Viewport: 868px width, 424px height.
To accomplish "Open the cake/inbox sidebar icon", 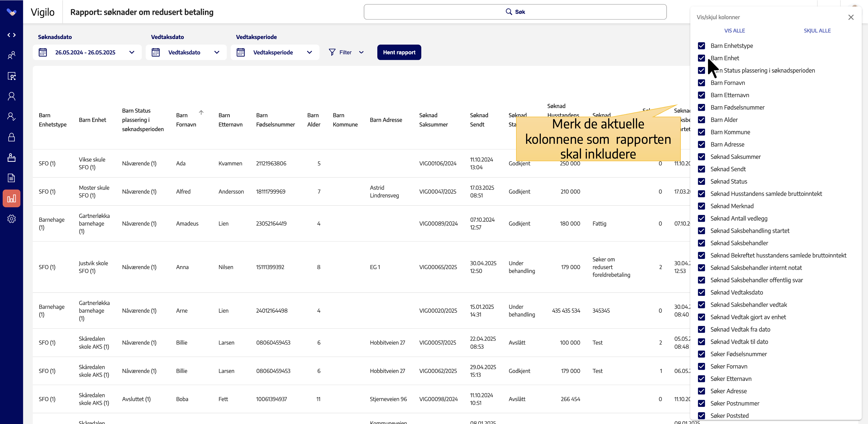I will coord(12,158).
